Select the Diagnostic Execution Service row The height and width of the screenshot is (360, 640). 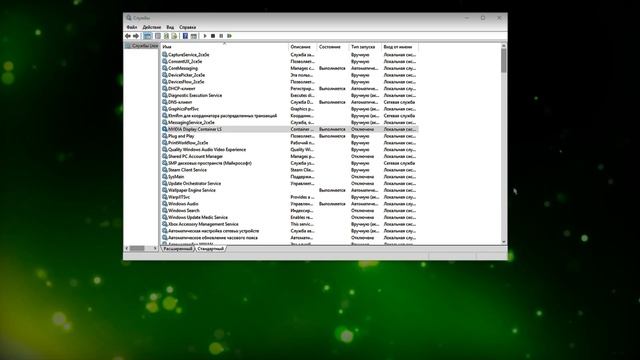coord(290,95)
